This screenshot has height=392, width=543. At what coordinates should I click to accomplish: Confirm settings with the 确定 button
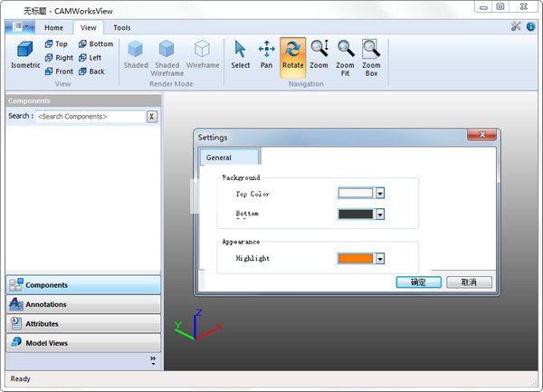pos(418,282)
